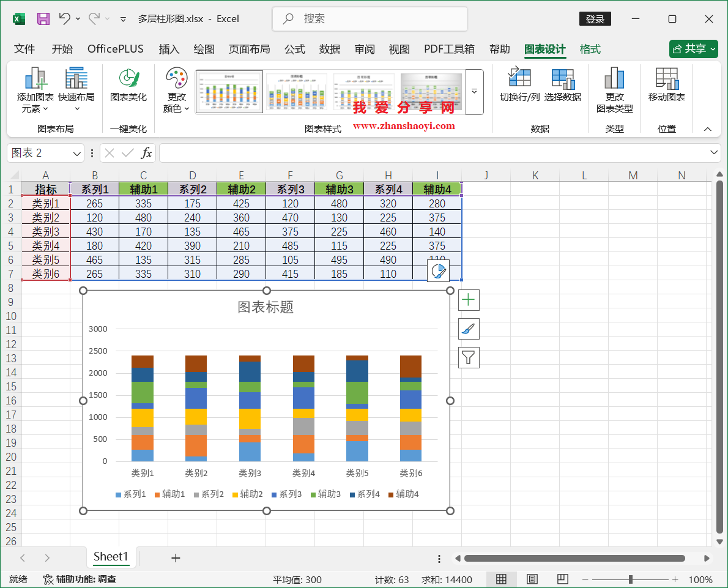Switch to the OfficePLUS tab
The height and width of the screenshot is (588, 728).
pyautogui.click(x=116, y=49)
